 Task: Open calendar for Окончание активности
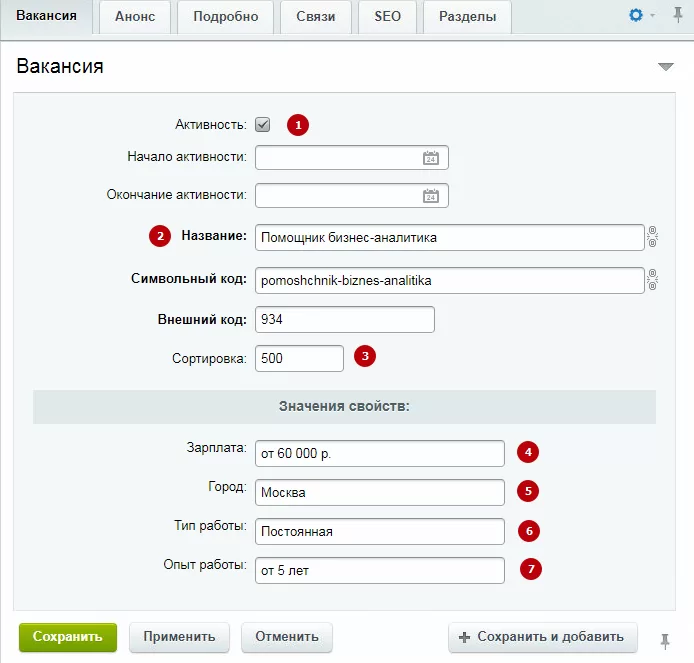click(431, 196)
